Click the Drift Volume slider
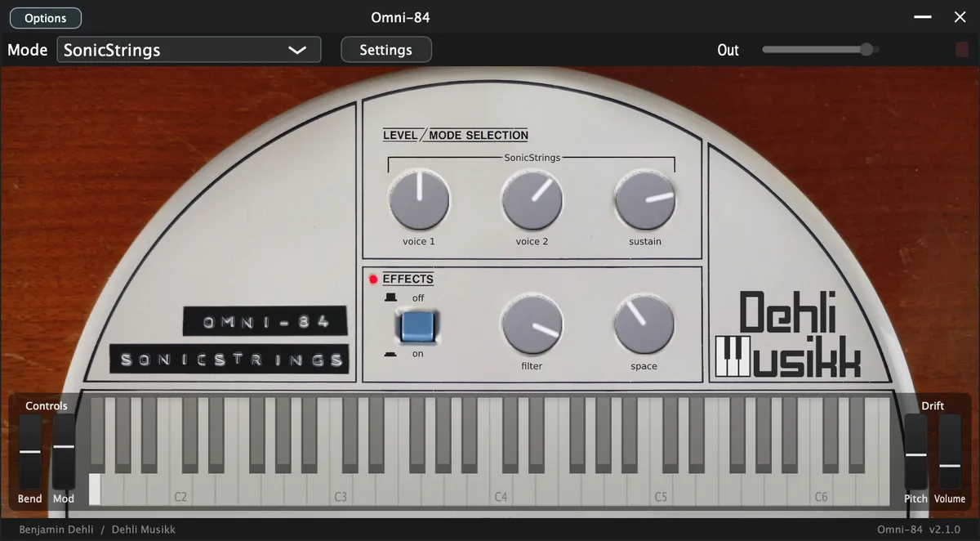The width and height of the screenshot is (980, 541). tap(950, 451)
